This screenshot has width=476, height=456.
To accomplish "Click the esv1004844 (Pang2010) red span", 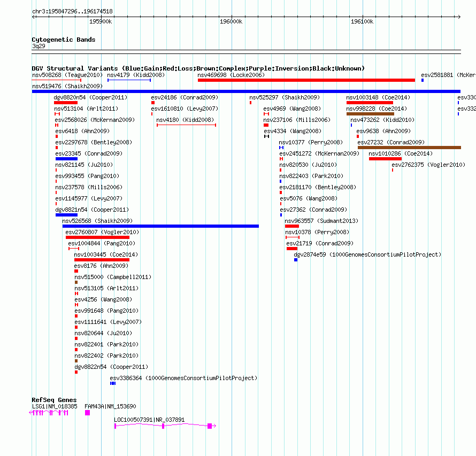I will 74,249.
